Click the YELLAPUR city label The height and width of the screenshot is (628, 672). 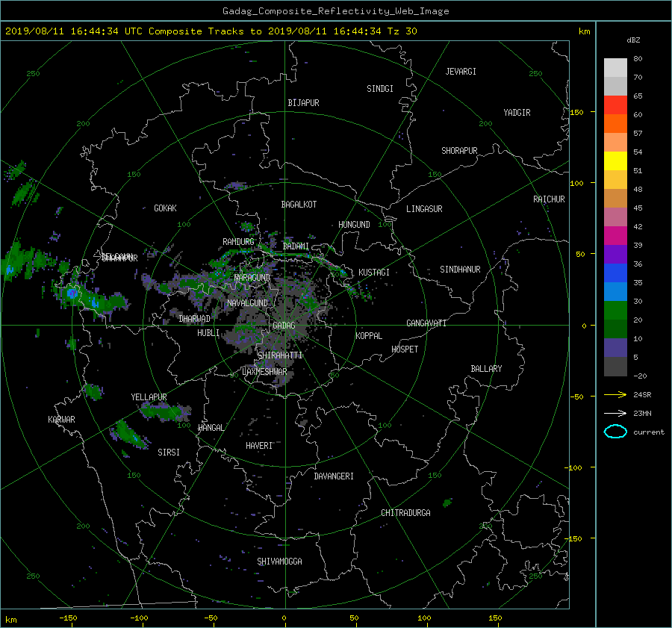(149, 397)
